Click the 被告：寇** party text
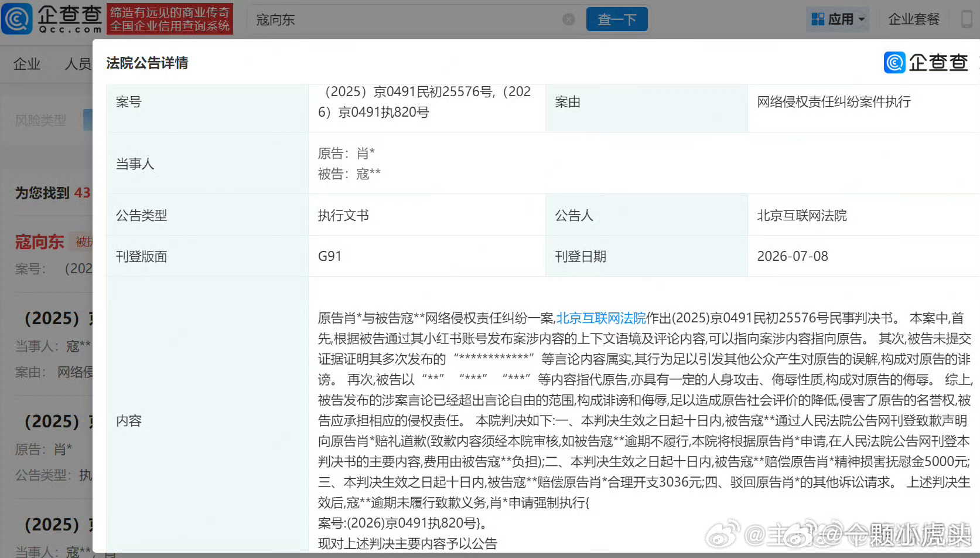980x558 pixels. (349, 174)
